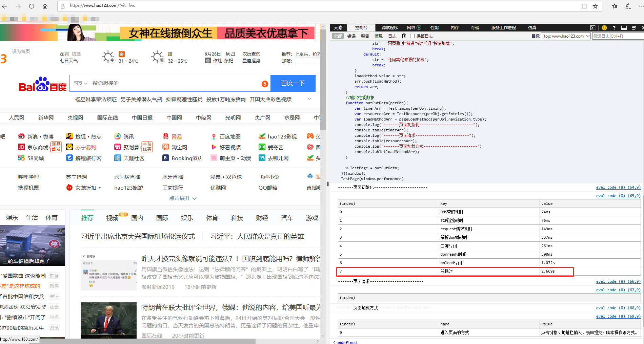
Task: Open 新浪 Weibo icon link
Action: coord(21,136)
